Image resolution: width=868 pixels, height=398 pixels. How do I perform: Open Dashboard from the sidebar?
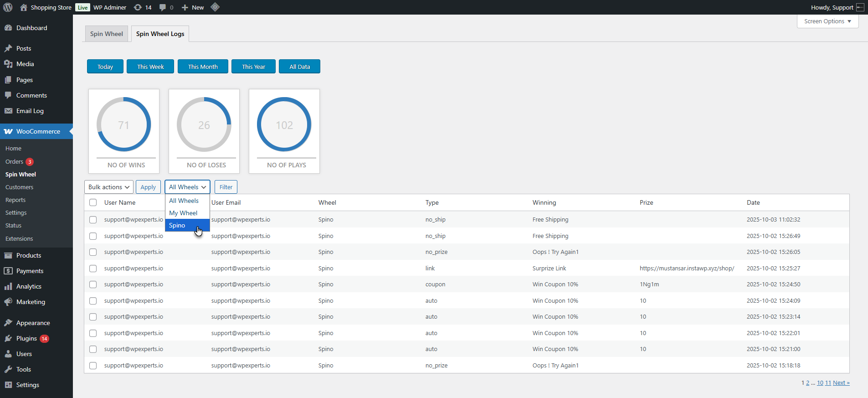(31, 28)
